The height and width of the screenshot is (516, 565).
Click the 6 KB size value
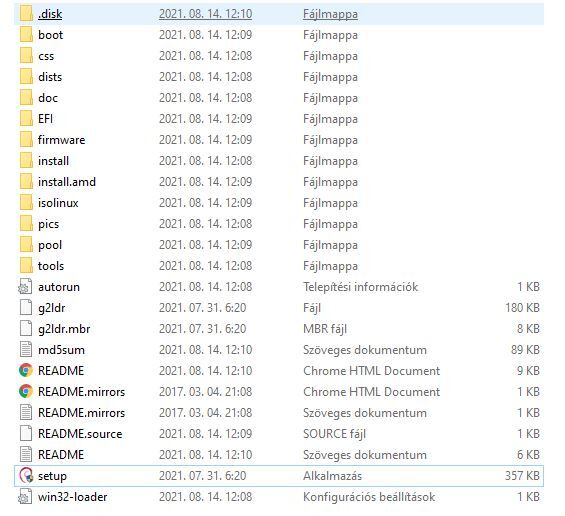[528, 454]
